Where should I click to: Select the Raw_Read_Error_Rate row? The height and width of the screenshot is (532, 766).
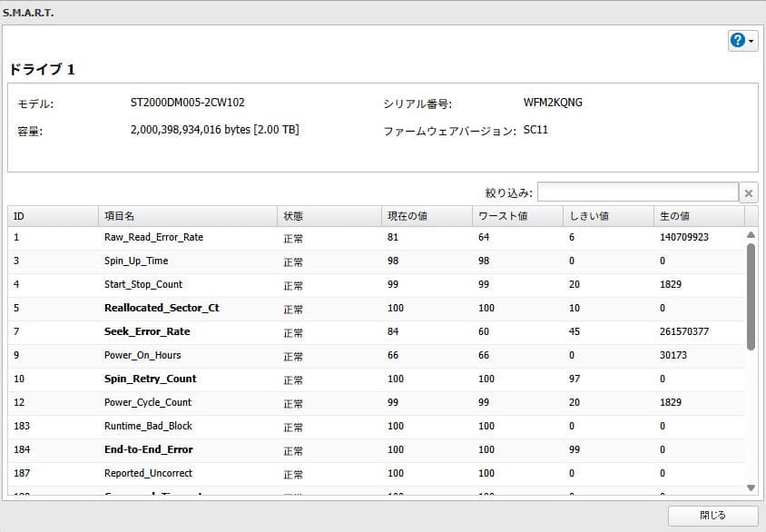pos(363,237)
